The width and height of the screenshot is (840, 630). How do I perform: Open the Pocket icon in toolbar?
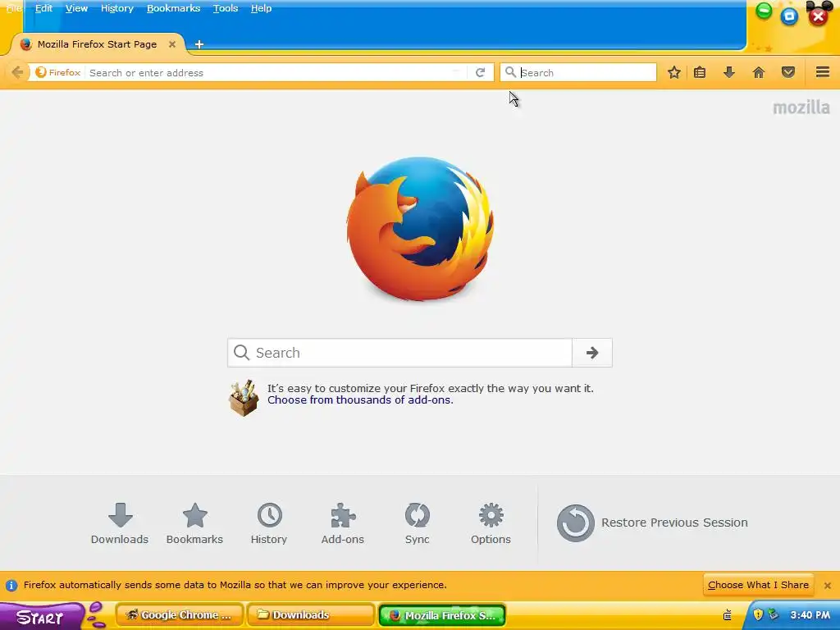[788, 72]
